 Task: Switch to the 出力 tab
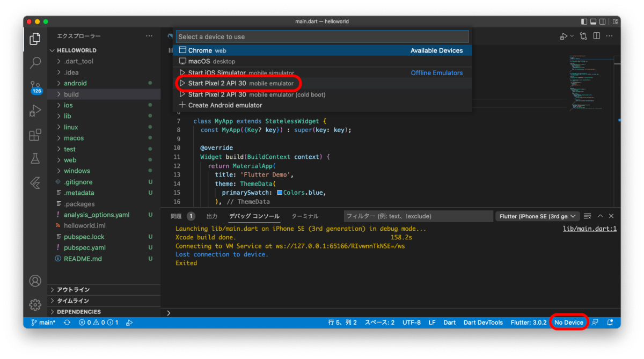point(212,216)
